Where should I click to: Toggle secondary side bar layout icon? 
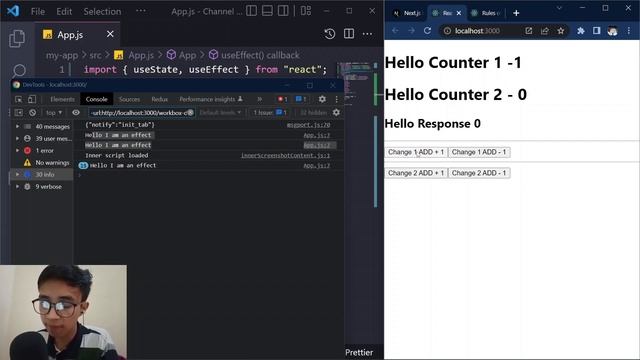pos(283,11)
